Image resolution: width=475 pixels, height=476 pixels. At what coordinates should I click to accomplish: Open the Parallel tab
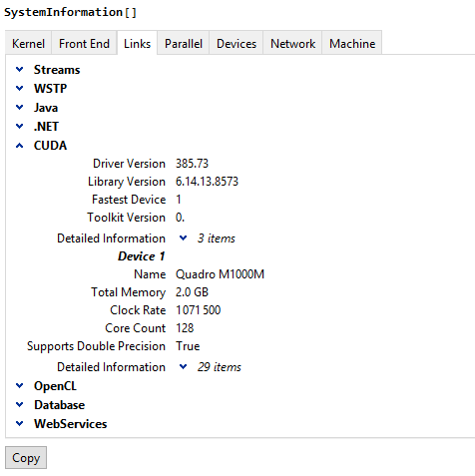click(x=184, y=43)
